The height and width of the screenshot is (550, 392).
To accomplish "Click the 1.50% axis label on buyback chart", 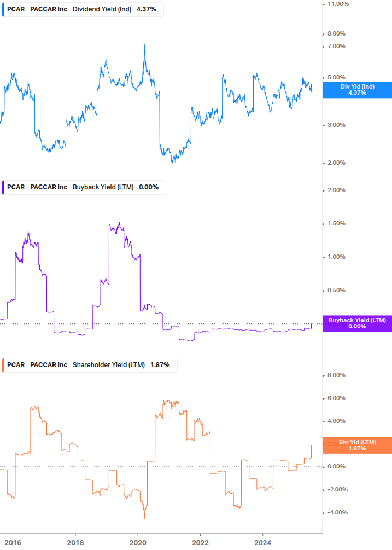I will tap(336, 223).
